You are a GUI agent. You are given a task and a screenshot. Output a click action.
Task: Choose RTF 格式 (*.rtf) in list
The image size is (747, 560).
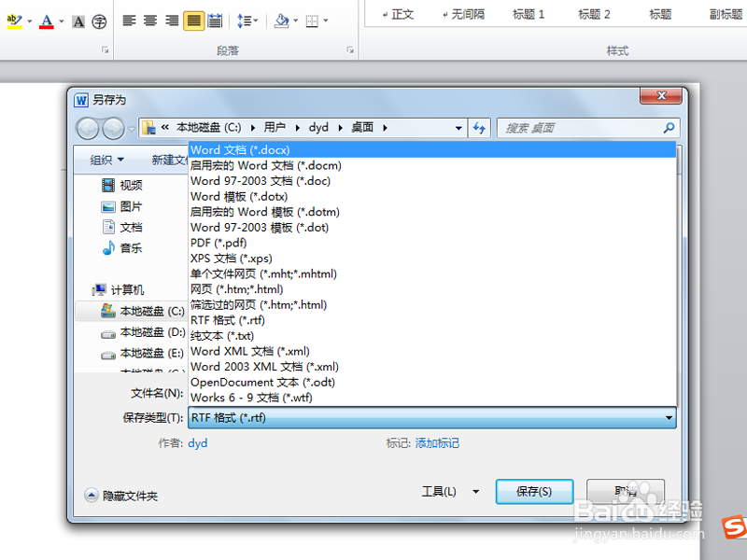[432, 320]
